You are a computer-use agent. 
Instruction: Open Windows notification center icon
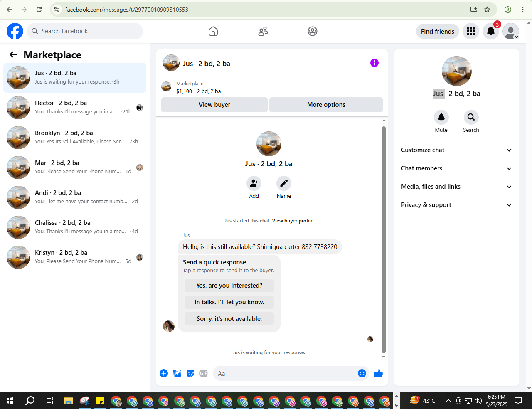[518, 401]
